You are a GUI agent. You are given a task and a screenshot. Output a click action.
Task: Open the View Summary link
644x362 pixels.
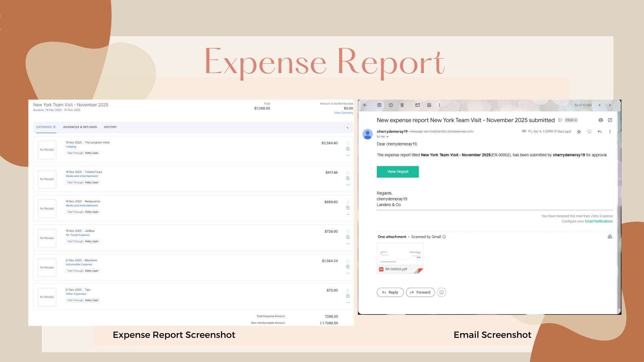[x=343, y=113]
